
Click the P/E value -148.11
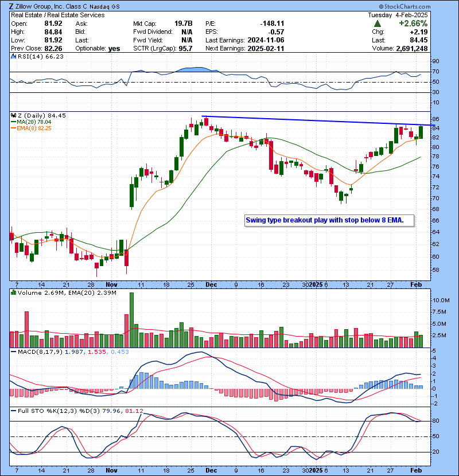pyautogui.click(x=272, y=24)
